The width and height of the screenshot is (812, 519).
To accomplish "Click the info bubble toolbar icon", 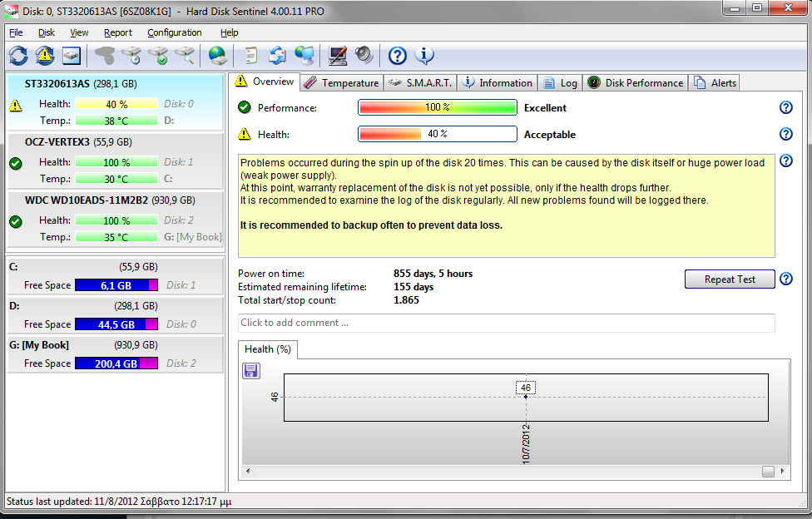I will [x=424, y=56].
